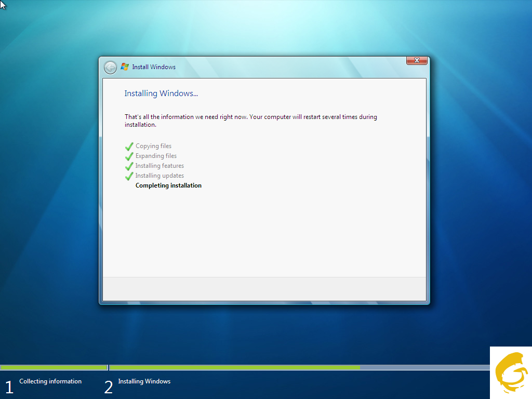Click the green checkmark beside Copying files

(129, 147)
